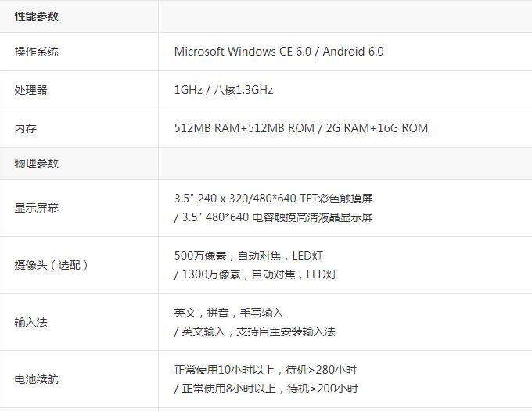Click the 英文，拼音，手写输入 text
532x412 pixels.
tap(228, 313)
